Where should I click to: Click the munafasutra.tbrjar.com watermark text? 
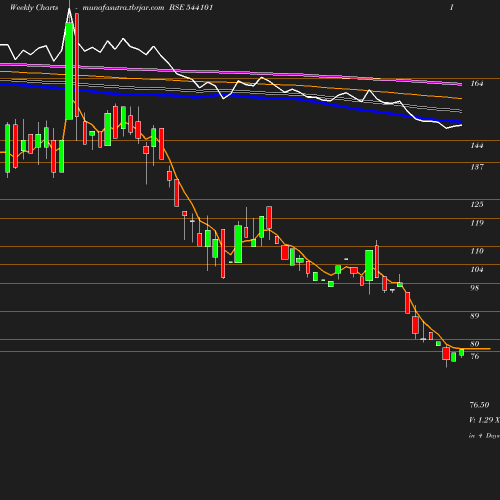coord(123,8)
